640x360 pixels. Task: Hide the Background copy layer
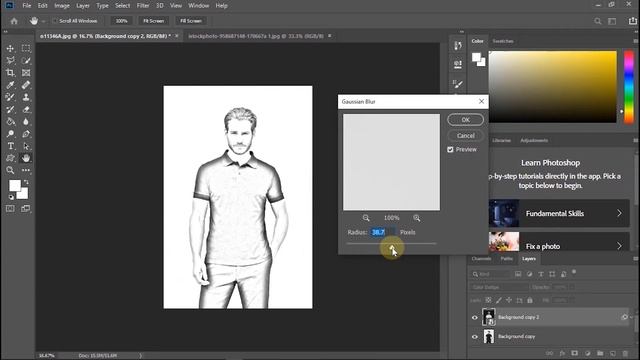click(475, 337)
